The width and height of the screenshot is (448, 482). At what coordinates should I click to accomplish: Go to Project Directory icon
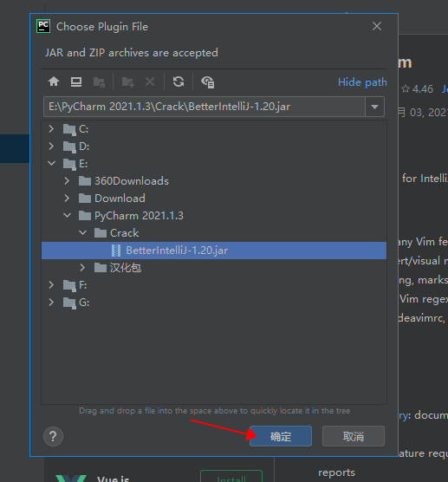coord(99,82)
